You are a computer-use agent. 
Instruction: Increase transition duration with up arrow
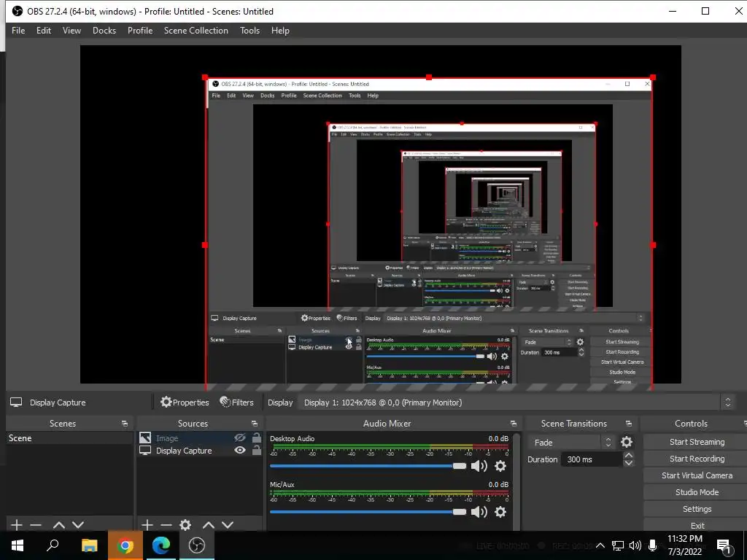pos(628,456)
